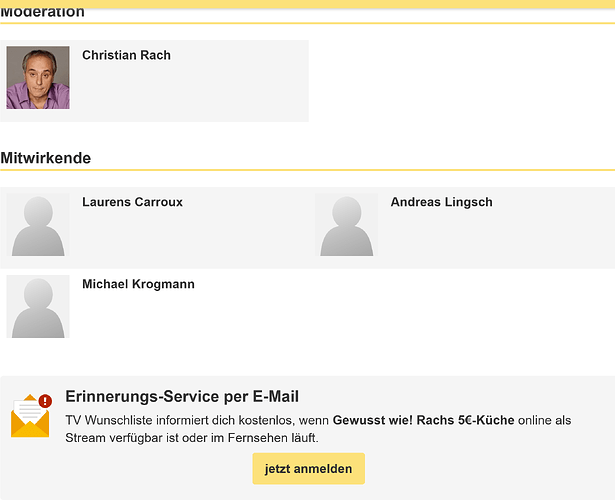Open Christian Rach's profile name link
This screenshot has height=500, width=615.
coord(126,55)
